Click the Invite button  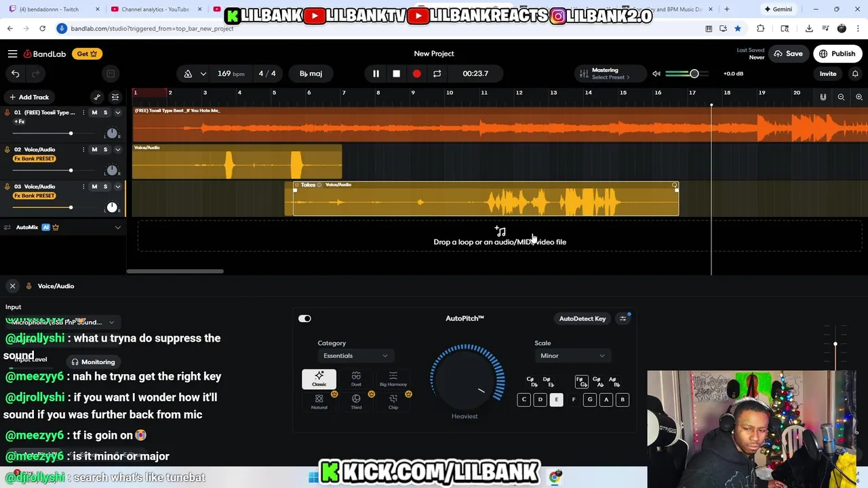click(x=828, y=73)
